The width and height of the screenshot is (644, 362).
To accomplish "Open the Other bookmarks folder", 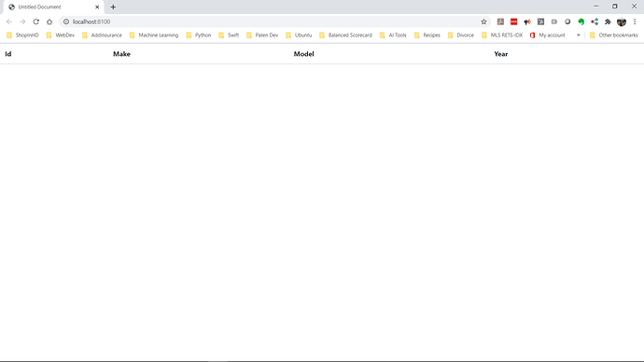I will coord(613,35).
